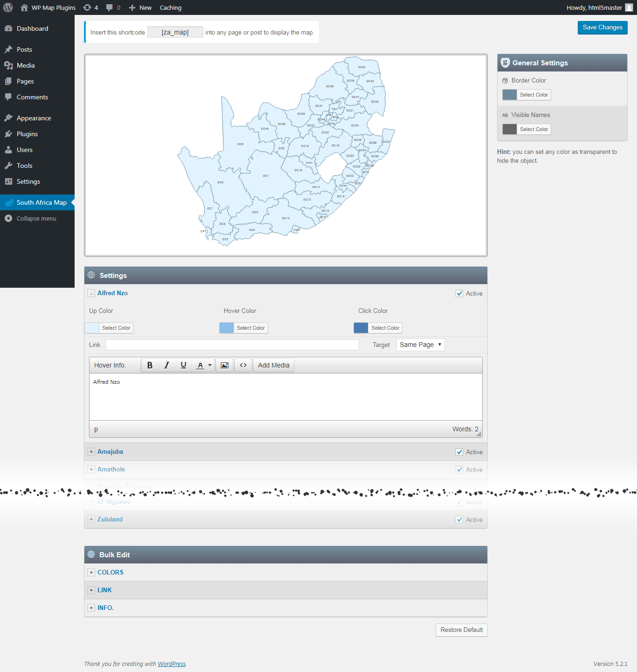Click the home icon for WP Map Plugins
Screen dimensions: 637x672
point(24,7)
